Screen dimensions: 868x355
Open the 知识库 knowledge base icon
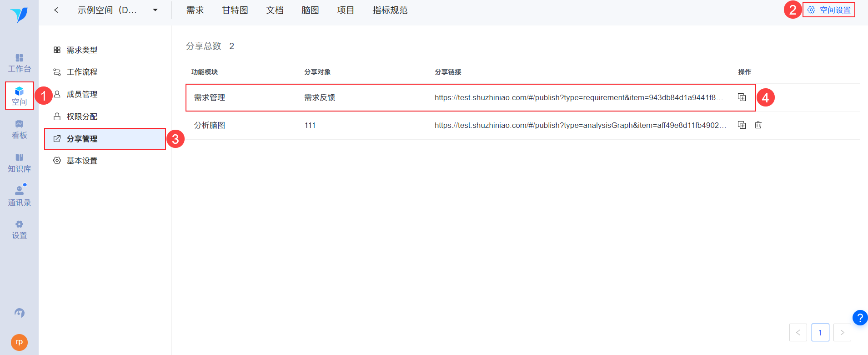click(x=19, y=157)
